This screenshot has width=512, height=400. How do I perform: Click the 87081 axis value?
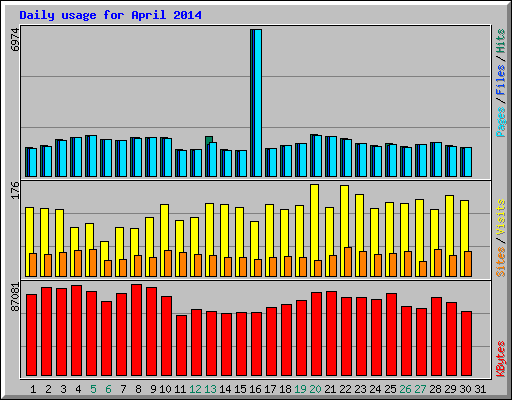point(15,297)
